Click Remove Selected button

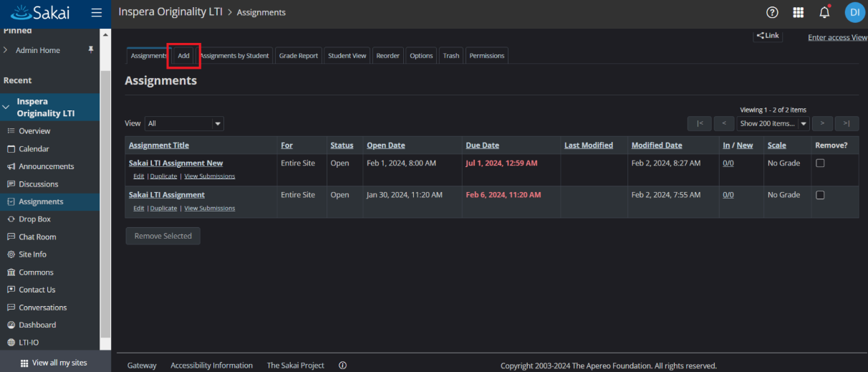pyautogui.click(x=163, y=236)
